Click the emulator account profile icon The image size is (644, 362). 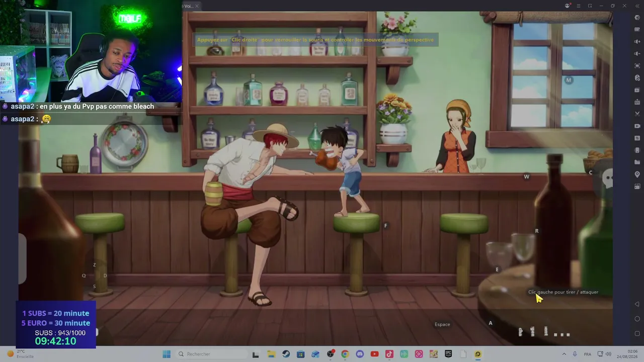click(568, 6)
